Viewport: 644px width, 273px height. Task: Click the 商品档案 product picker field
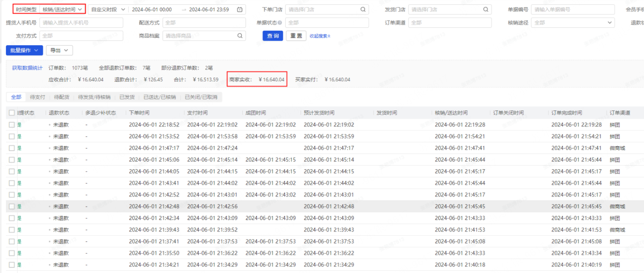tap(204, 35)
